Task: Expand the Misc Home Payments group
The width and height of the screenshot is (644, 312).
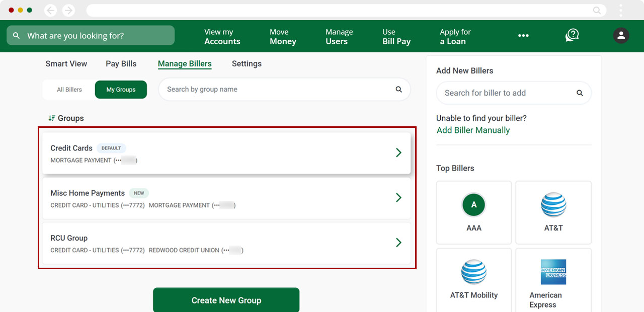Action: click(x=398, y=198)
